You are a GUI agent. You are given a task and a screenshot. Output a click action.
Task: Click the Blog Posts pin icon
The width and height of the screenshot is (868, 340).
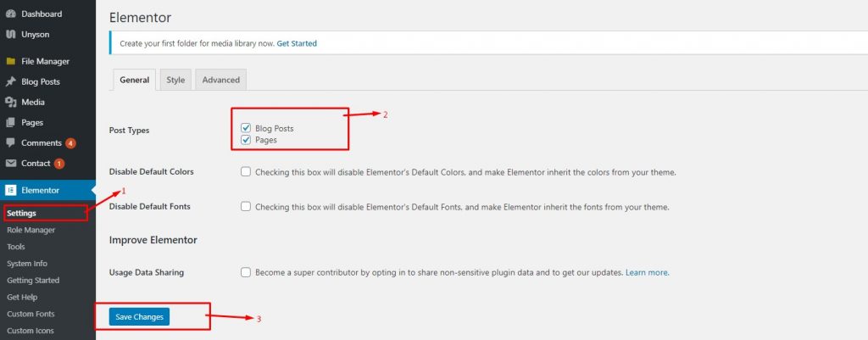coord(10,82)
